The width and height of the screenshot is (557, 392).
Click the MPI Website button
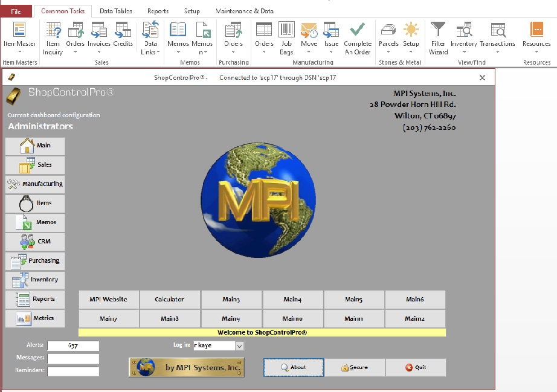coord(109,300)
